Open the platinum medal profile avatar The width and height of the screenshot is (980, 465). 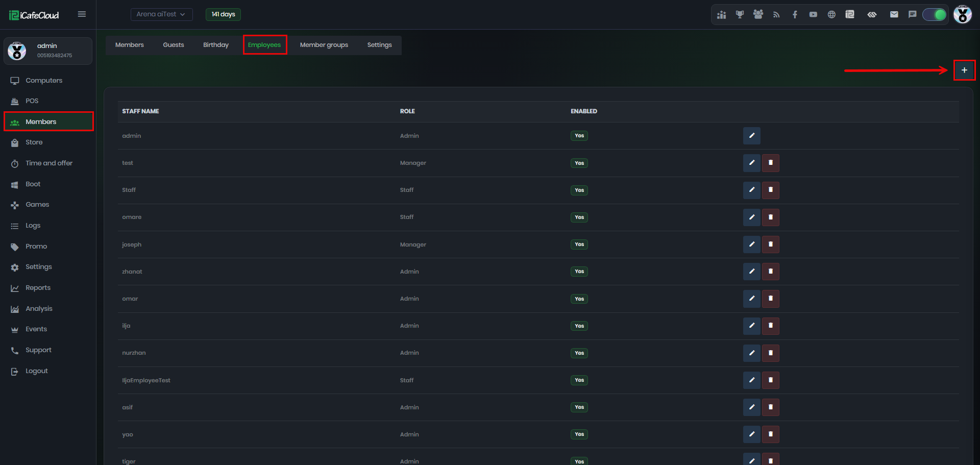coord(963,14)
